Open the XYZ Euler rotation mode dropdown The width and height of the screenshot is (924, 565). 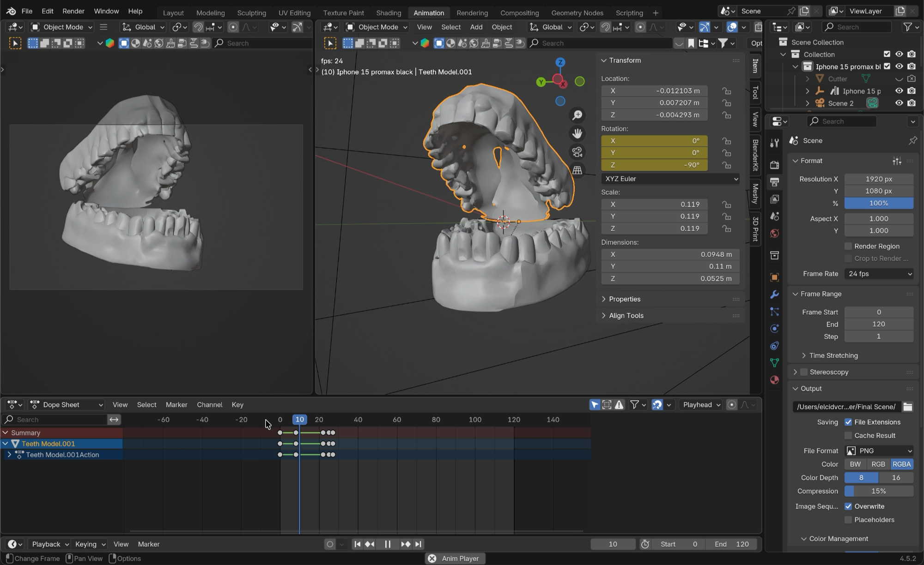coord(670,179)
